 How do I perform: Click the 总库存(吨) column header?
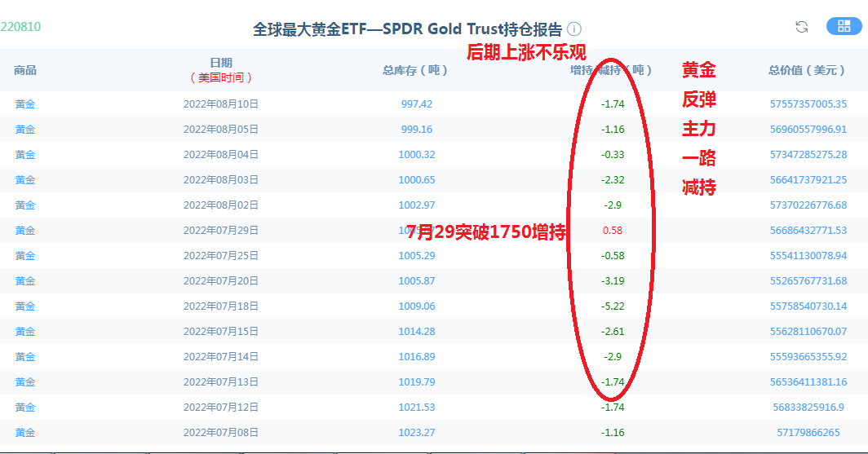(416, 70)
